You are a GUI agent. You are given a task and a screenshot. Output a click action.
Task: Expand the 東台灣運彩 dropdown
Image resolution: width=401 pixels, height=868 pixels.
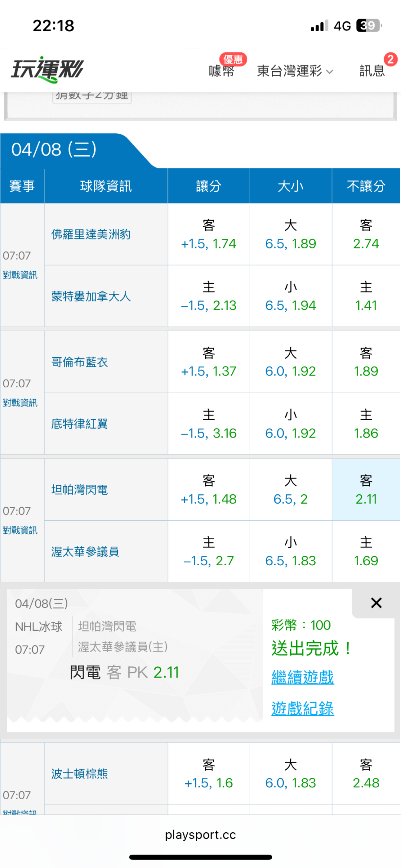coord(295,71)
